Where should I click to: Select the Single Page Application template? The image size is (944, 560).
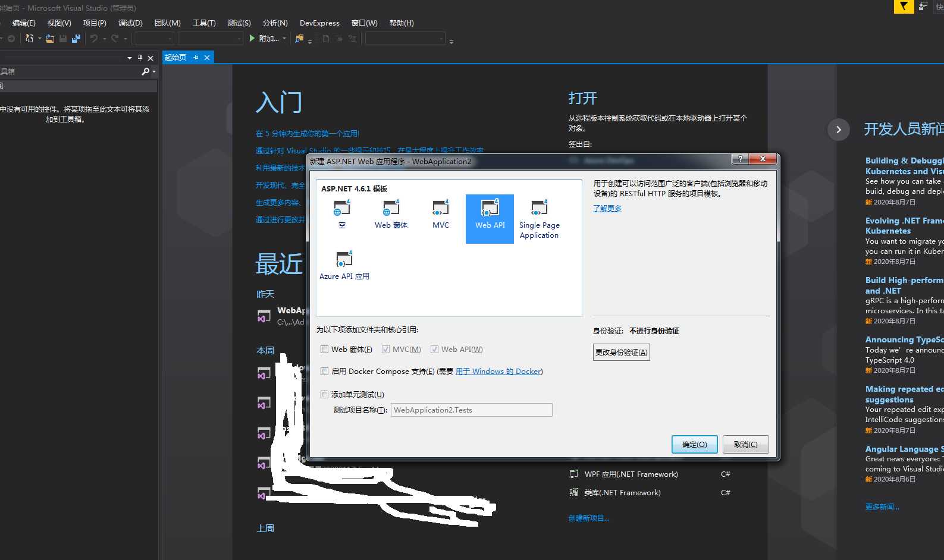[539, 219]
